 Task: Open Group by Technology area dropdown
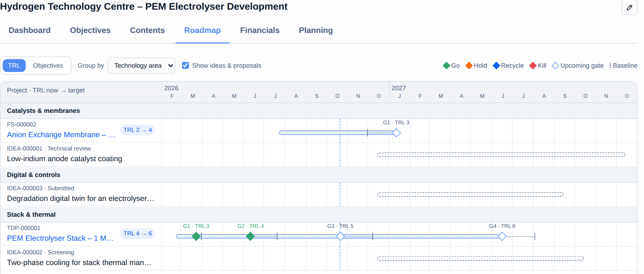click(141, 66)
